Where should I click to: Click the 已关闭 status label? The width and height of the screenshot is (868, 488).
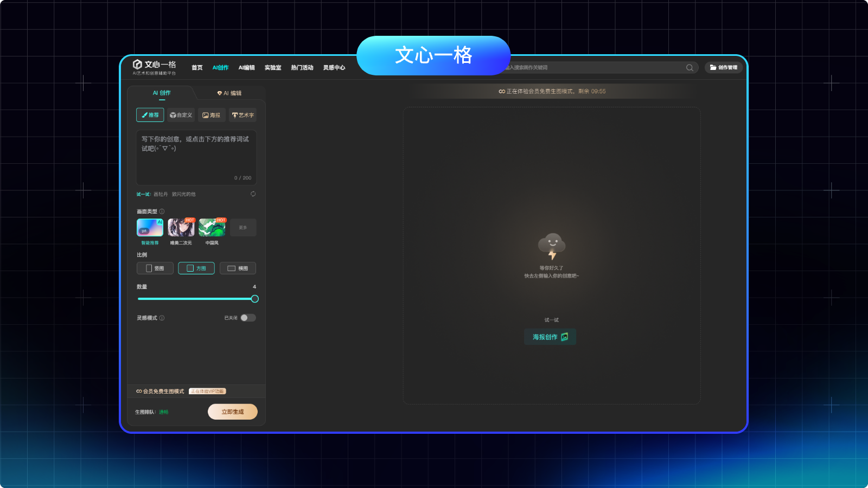click(231, 318)
